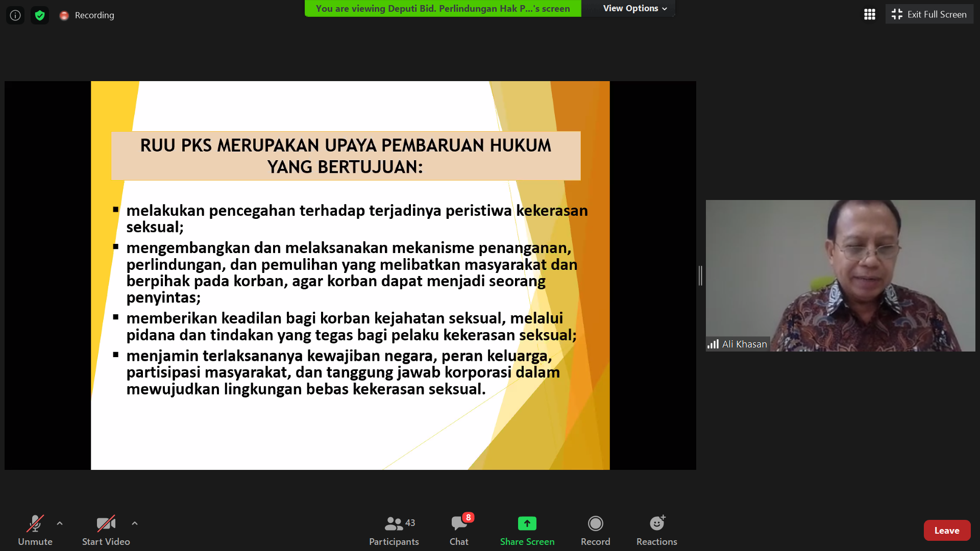Viewport: 980px width, 551px height.
Task: Open gallery view grid icon
Action: [x=870, y=14]
